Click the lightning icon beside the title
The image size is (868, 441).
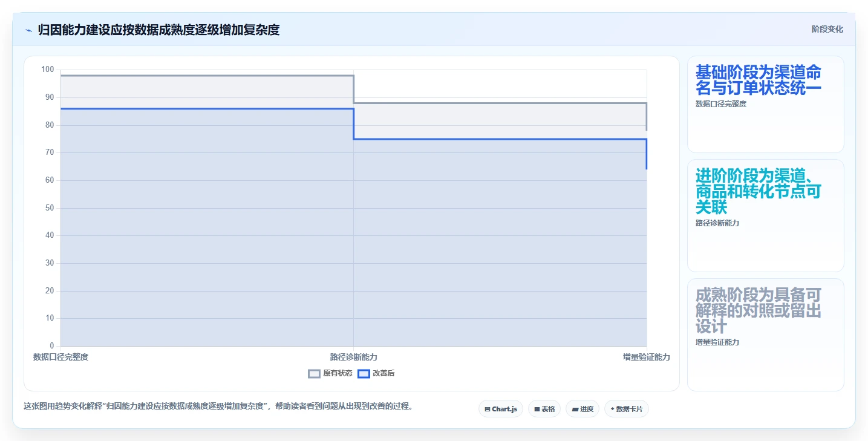[x=29, y=30]
